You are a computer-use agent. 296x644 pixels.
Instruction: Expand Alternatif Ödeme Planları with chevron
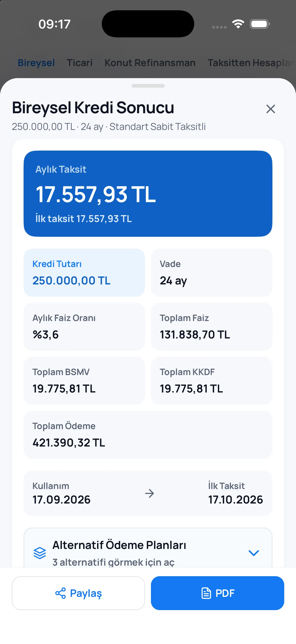pos(254,553)
